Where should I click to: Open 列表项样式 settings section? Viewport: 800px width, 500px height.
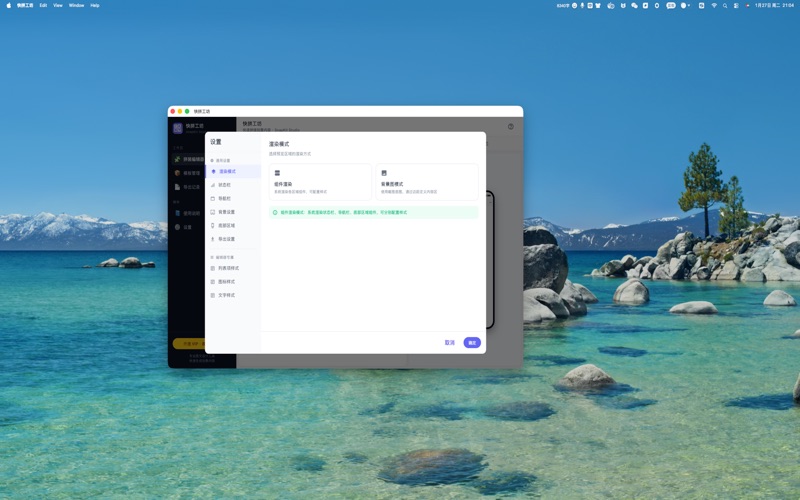(x=229, y=268)
